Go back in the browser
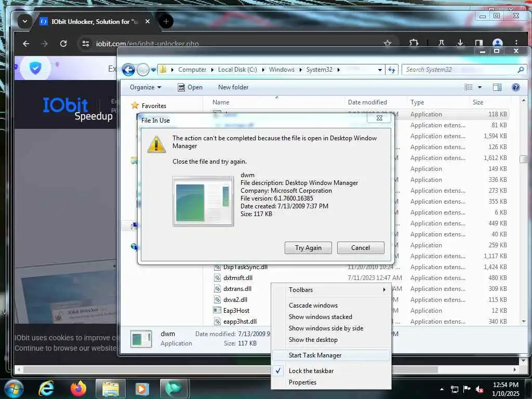The width and height of the screenshot is (532, 399). (26, 44)
